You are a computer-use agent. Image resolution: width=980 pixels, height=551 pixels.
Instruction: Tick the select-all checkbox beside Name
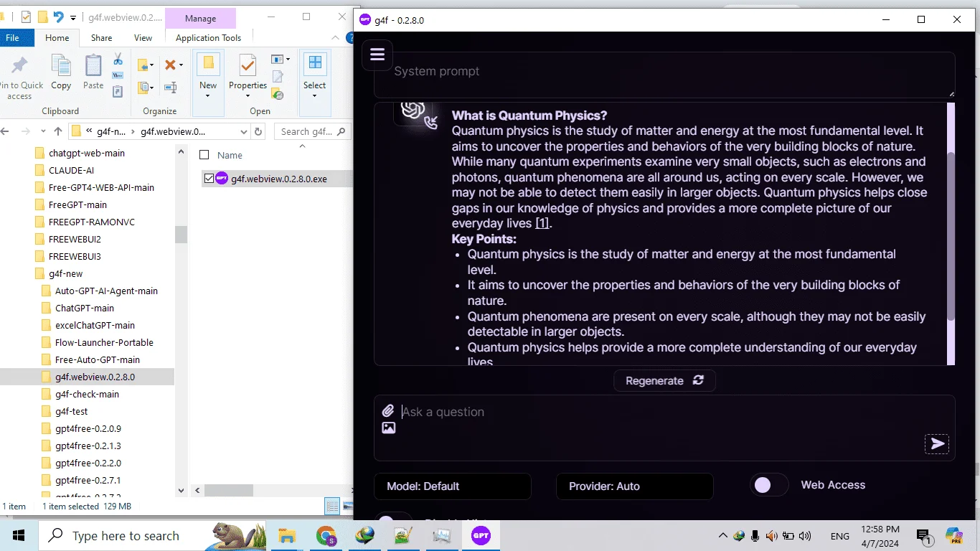coord(204,155)
